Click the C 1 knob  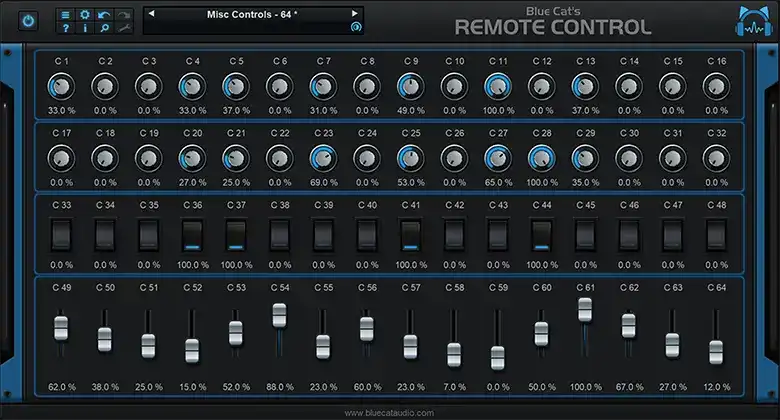point(61,87)
